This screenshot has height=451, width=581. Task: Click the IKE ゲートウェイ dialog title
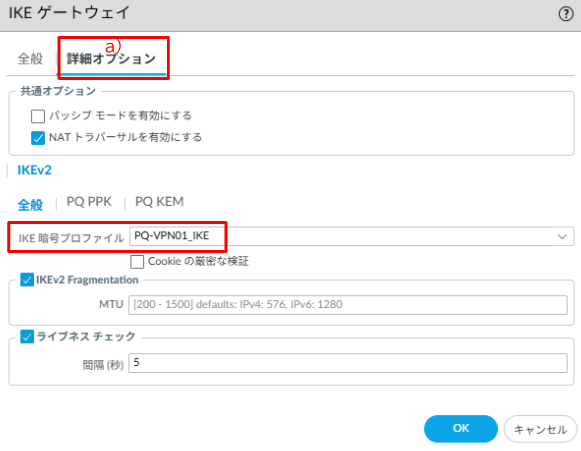coord(69,13)
